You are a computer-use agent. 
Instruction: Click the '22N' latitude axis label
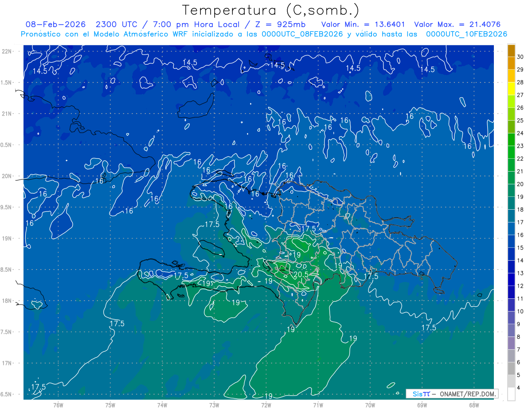(x=7, y=51)
